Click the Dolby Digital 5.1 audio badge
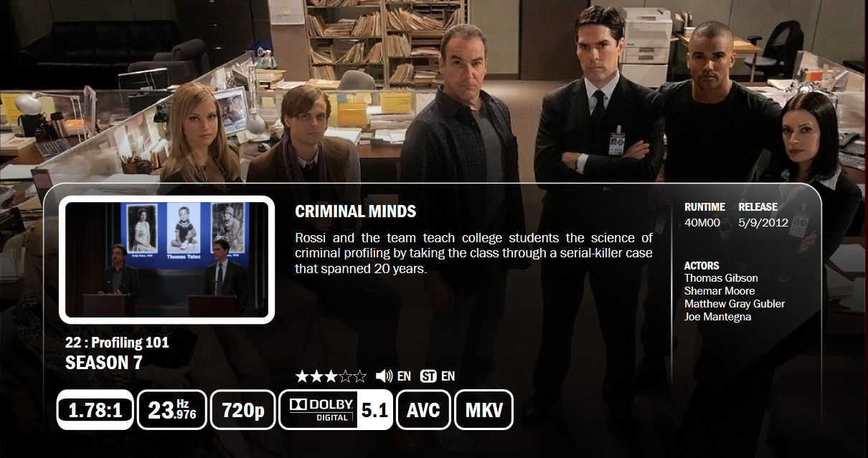The height and width of the screenshot is (458, 868). tap(336, 410)
